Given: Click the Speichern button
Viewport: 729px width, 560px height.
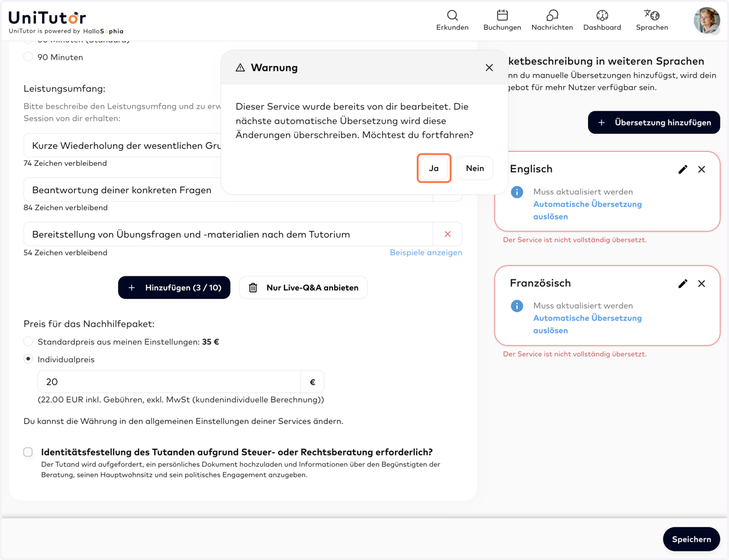Looking at the screenshot, I should click(x=691, y=539).
